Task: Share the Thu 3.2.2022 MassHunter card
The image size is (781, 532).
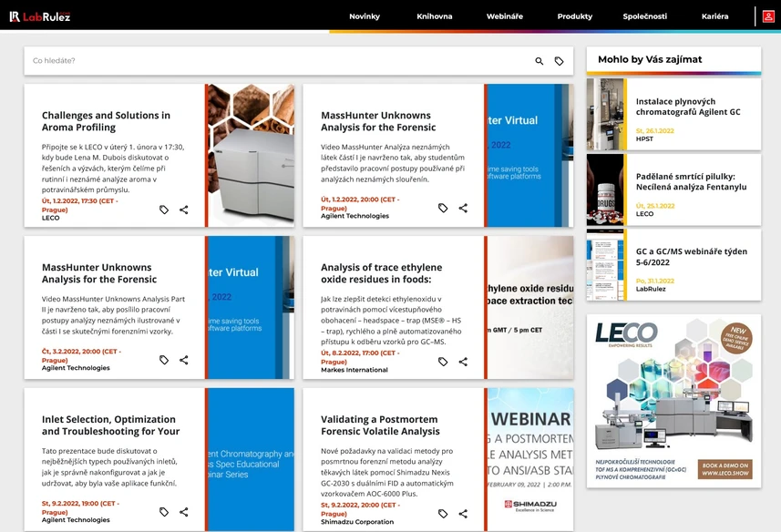Action: coord(184,359)
